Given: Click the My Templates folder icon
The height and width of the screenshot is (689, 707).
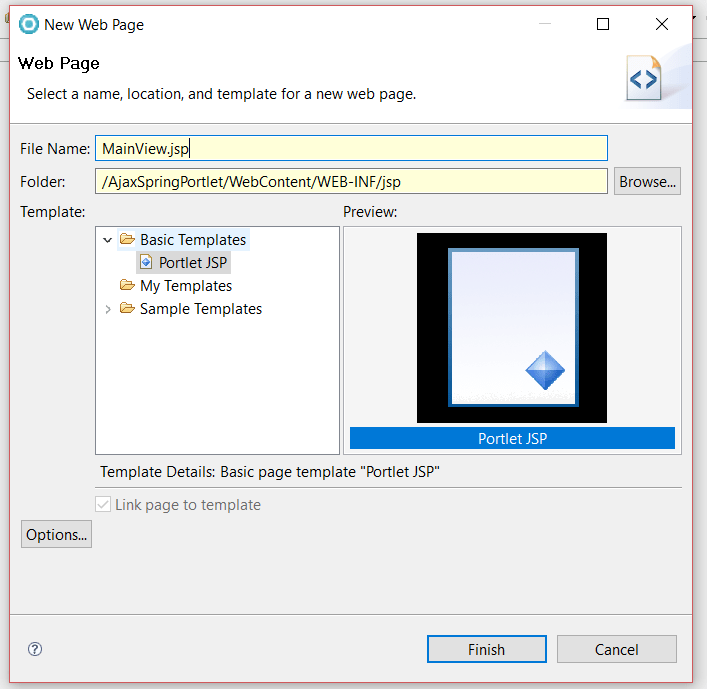Looking at the screenshot, I should pos(127,286).
